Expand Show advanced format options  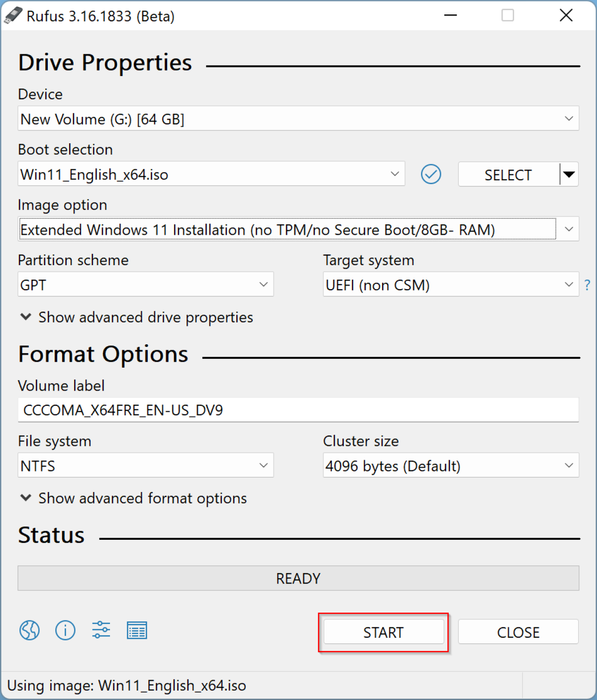133,499
